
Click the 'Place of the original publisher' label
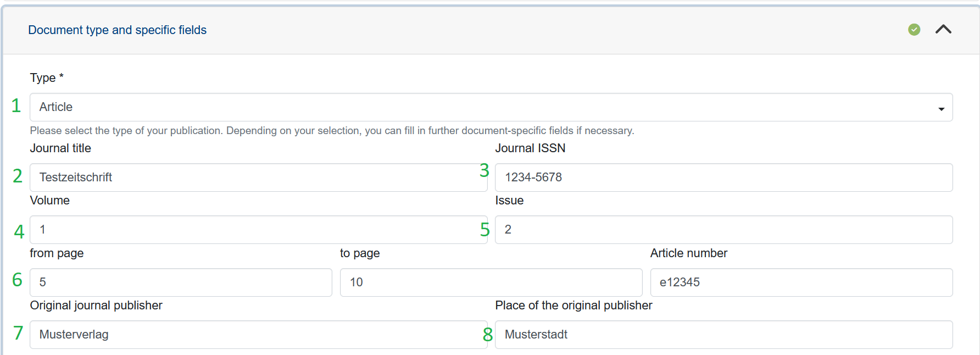coord(573,306)
